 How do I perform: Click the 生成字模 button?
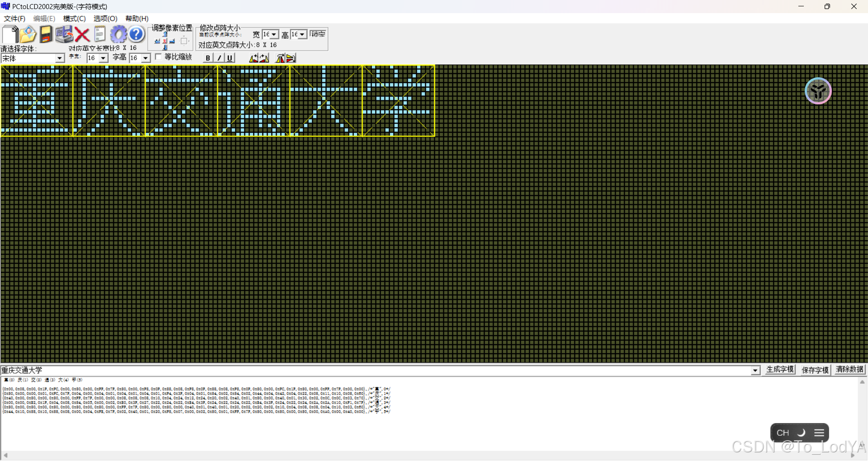780,369
